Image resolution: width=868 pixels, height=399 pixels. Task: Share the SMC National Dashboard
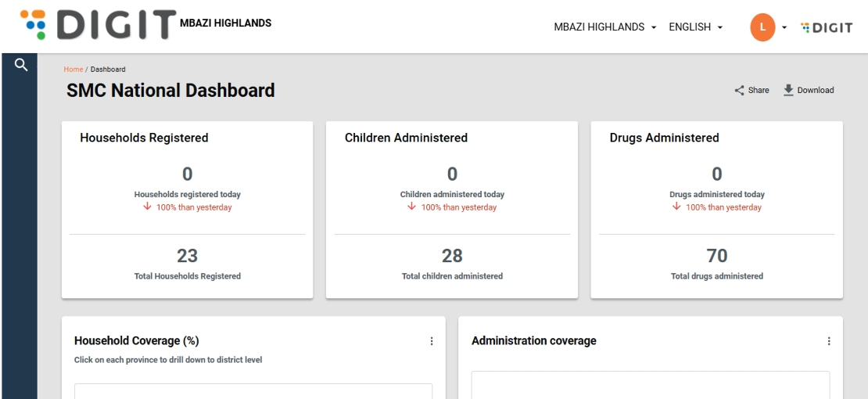click(751, 90)
